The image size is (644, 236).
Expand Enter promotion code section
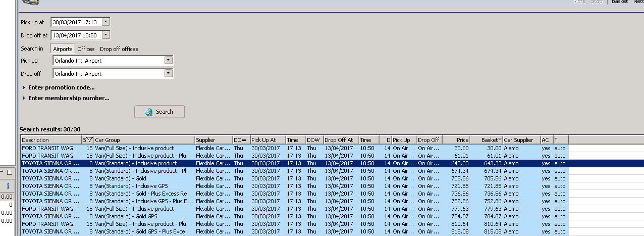tap(58, 87)
